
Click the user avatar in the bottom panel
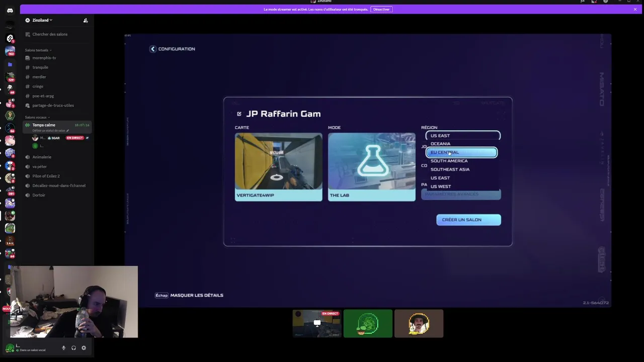click(10, 348)
